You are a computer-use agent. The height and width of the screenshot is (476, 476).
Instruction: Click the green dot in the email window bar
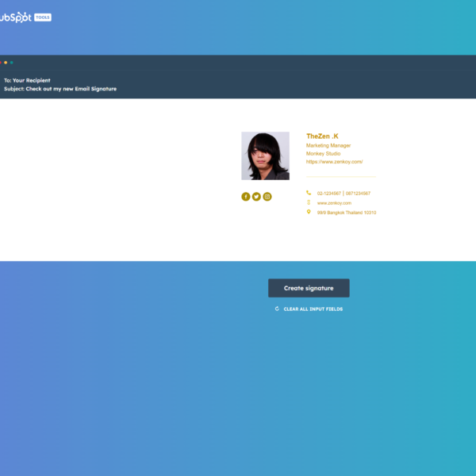tap(12, 63)
